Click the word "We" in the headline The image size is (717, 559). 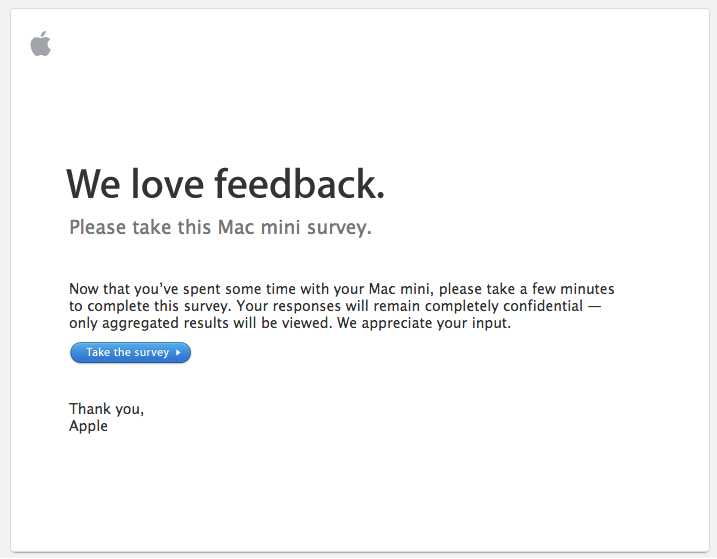pyautogui.click(x=94, y=184)
